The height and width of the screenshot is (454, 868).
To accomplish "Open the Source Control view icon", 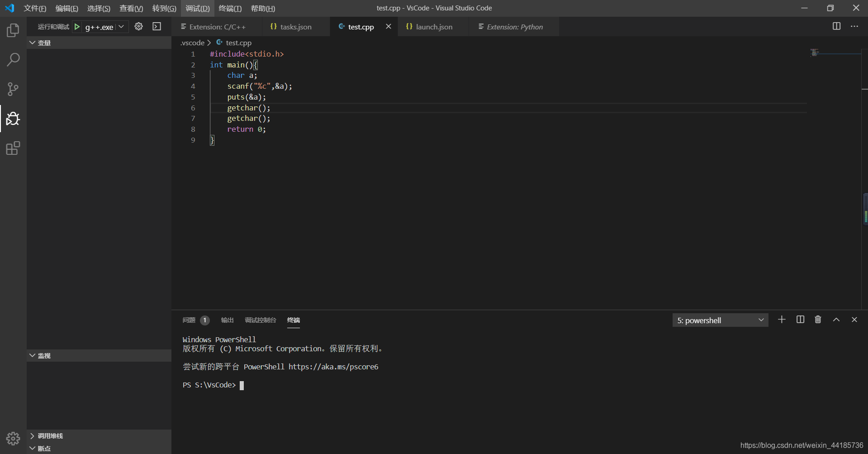I will point(13,89).
